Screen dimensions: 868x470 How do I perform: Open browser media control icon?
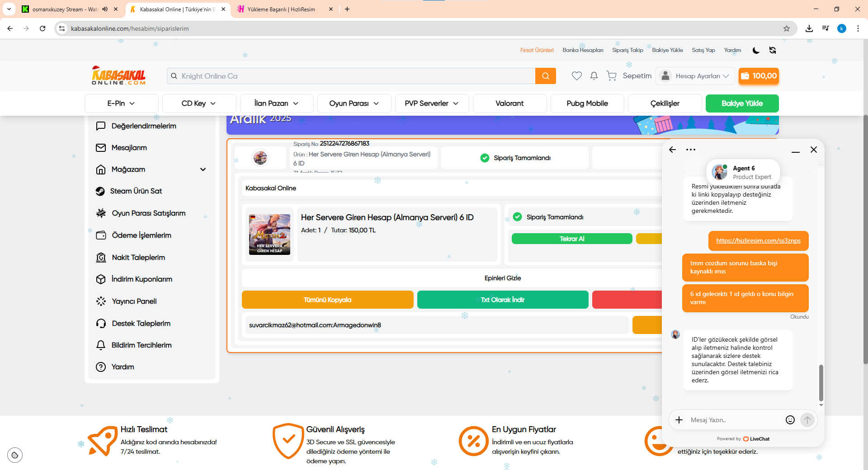click(x=826, y=28)
